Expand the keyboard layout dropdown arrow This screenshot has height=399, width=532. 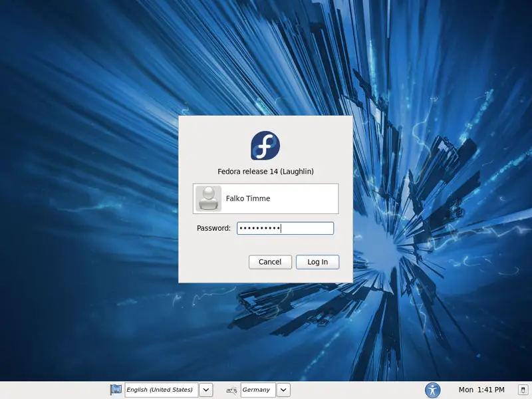pyautogui.click(x=283, y=390)
